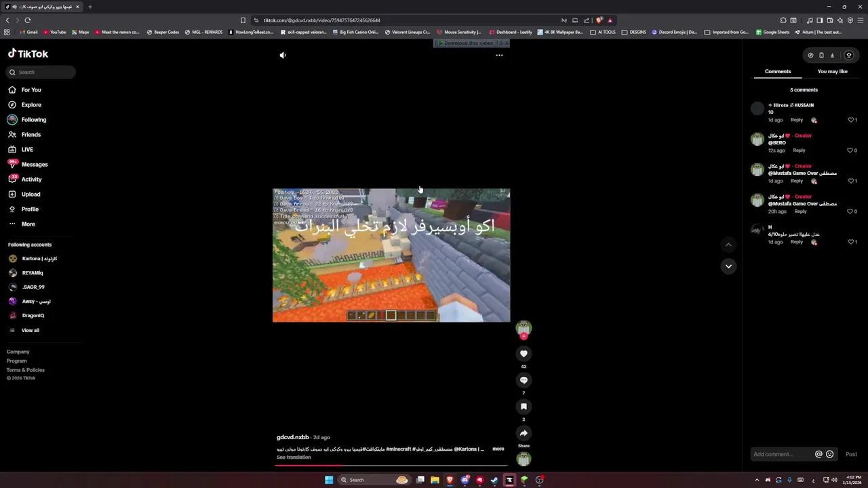868x488 pixels.
Task: Bookmark this page in the address bar
Action: pyautogui.click(x=243, y=20)
